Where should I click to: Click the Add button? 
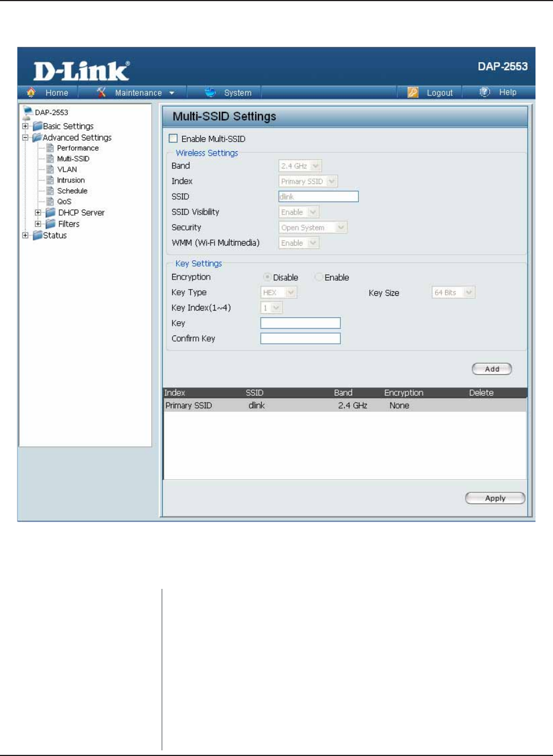click(492, 369)
